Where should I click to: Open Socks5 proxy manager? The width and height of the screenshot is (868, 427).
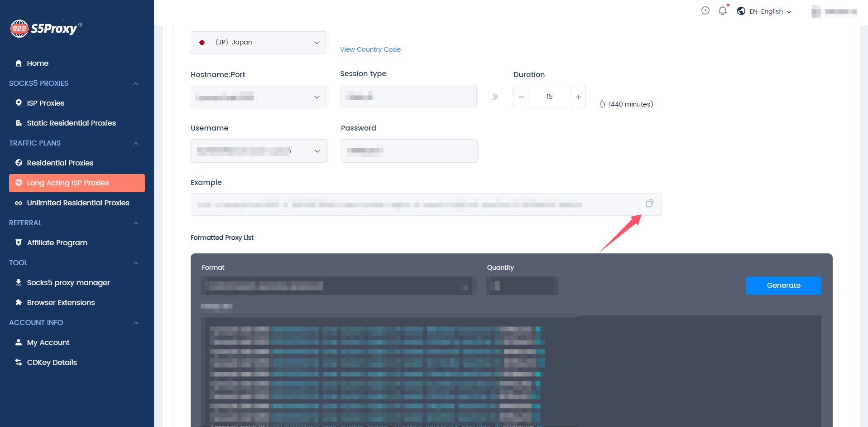coord(77,282)
